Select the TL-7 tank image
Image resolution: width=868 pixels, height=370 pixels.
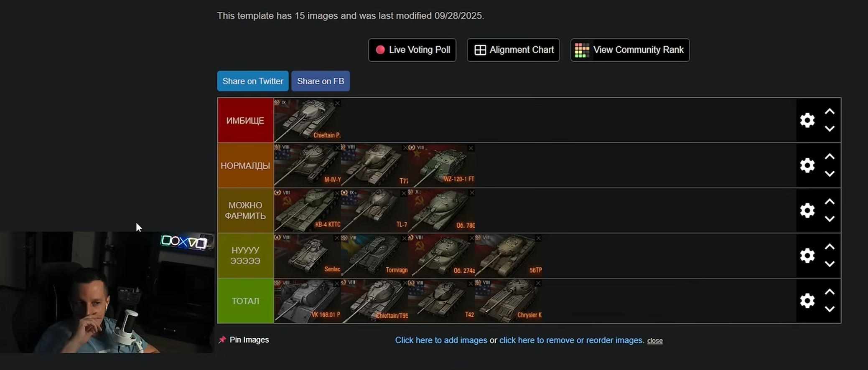[x=374, y=210]
